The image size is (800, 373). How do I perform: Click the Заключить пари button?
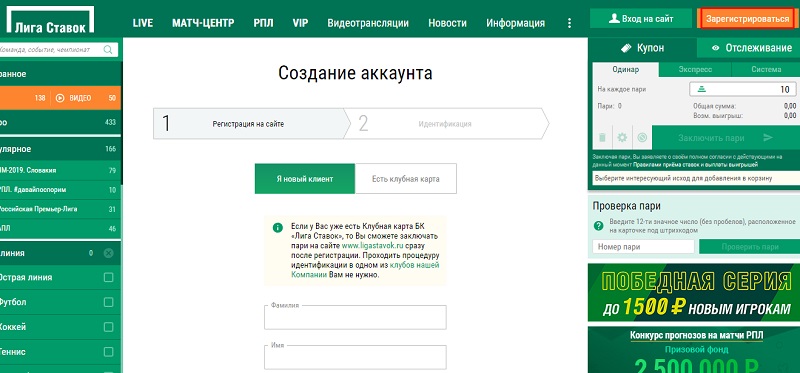point(725,138)
